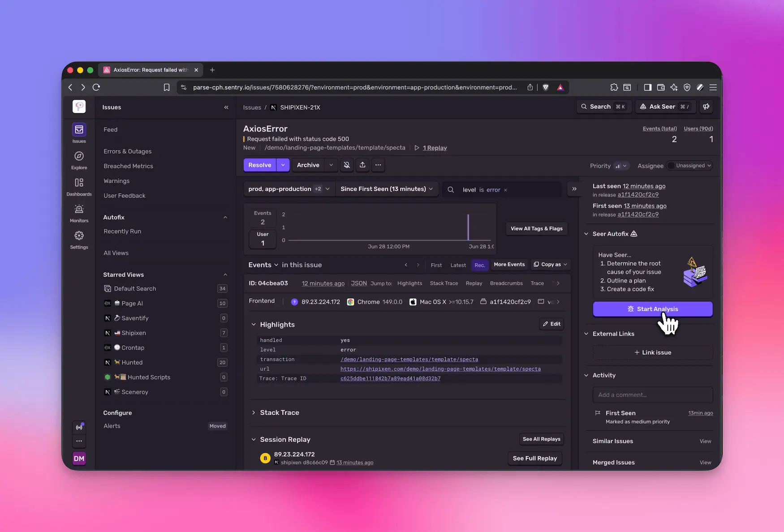
Task: Open Dashboards in the sidebar
Action: coord(79,183)
